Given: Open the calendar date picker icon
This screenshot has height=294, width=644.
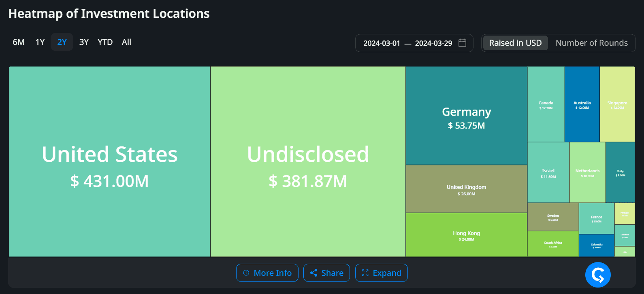Looking at the screenshot, I should point(462,43).
